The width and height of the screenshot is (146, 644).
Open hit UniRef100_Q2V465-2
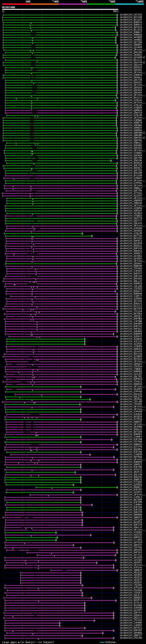(133, 58)
